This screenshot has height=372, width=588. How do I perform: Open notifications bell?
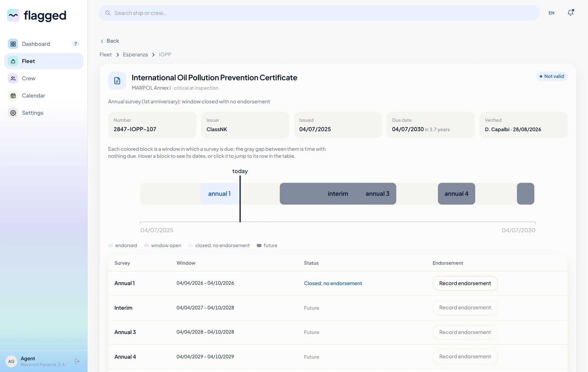click(570, 13)
